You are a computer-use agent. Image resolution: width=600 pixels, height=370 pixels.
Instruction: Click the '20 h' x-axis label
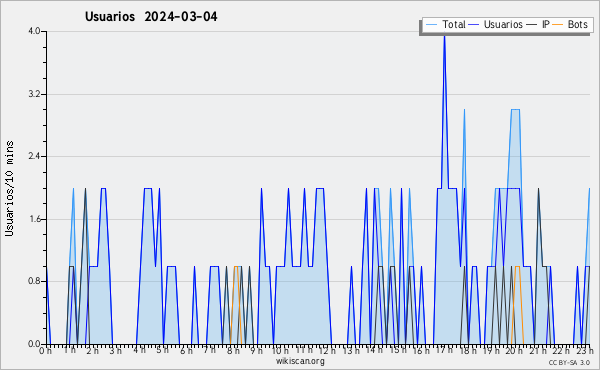(x=515, y=350)
